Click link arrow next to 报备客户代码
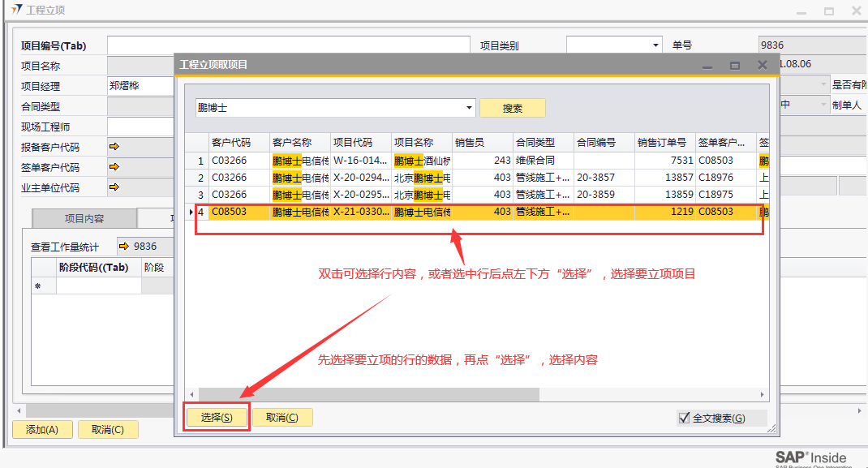The width and height of the screenshot is (868, 468). coord(114,147)
